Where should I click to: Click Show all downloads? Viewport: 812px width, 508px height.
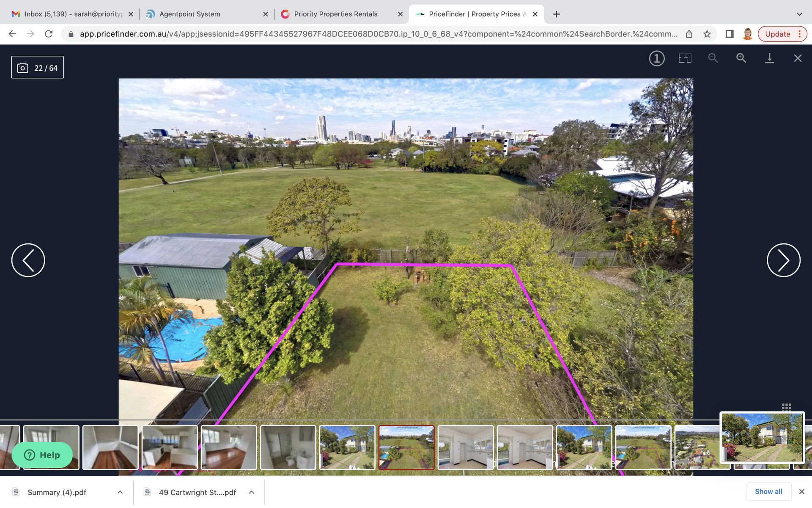tap(768, 491)
